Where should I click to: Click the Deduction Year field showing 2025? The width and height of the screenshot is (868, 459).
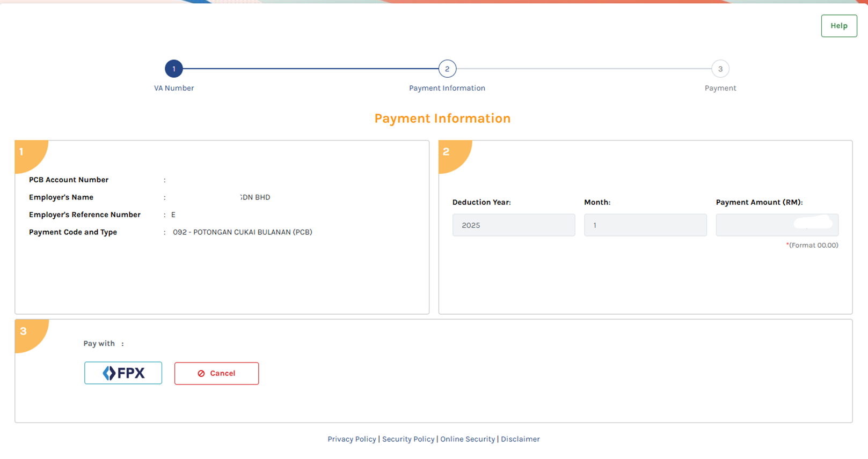point(513,225)
